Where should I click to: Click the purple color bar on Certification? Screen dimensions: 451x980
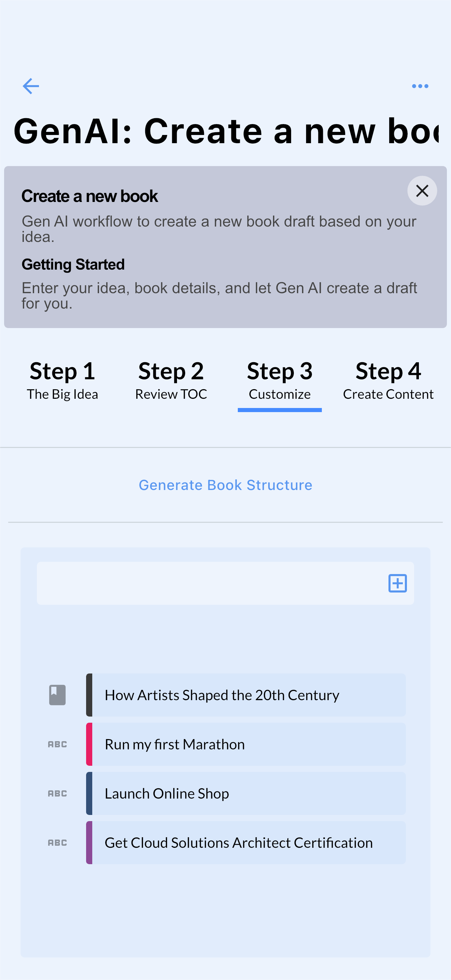point(90,843)
